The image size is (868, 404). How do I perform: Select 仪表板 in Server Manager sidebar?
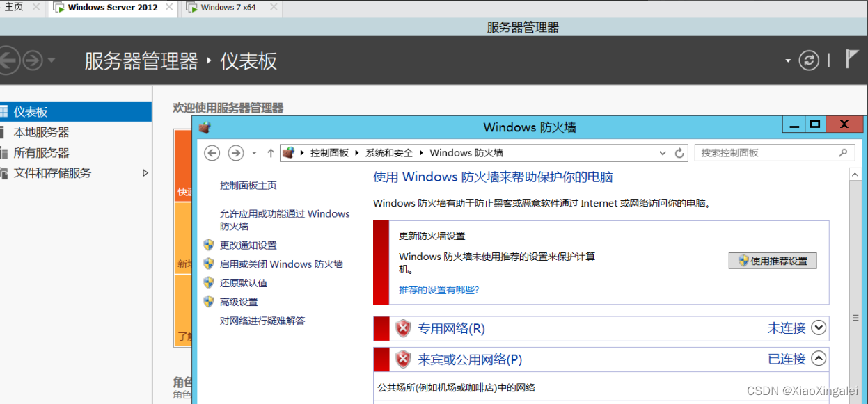(x=76, y=112)
